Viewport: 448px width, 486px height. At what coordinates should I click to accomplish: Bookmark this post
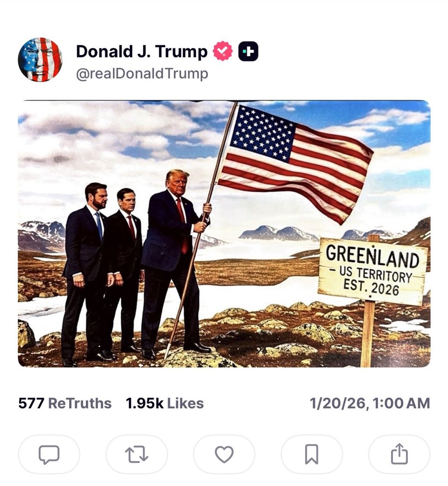(312, 454)
